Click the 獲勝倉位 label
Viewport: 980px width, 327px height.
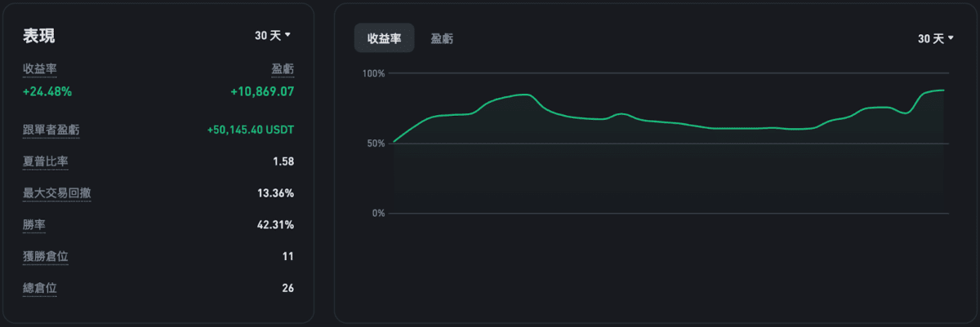[46, 256]
